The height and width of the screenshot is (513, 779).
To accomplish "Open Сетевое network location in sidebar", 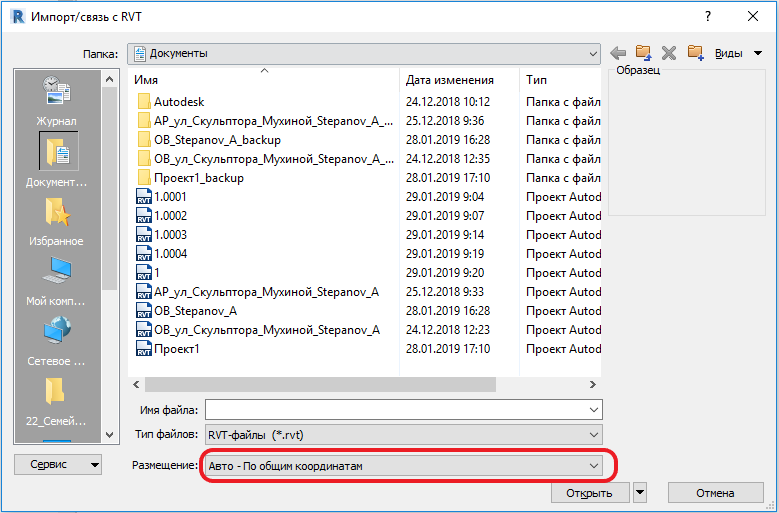I will pyautogui.click(x=56, y=341).
